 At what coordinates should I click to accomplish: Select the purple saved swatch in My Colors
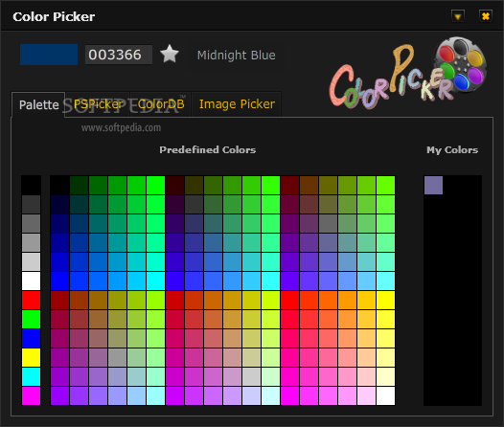tap(433, 185)
